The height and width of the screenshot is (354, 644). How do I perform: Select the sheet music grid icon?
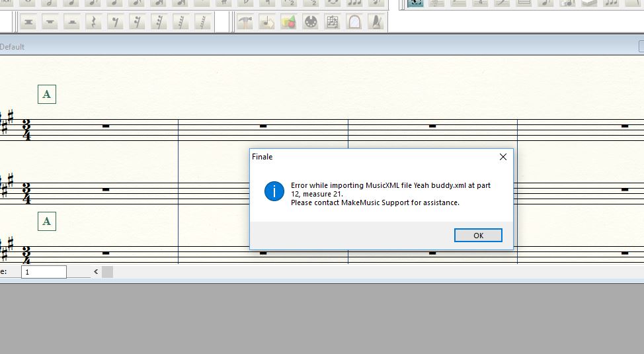point(333,22)
